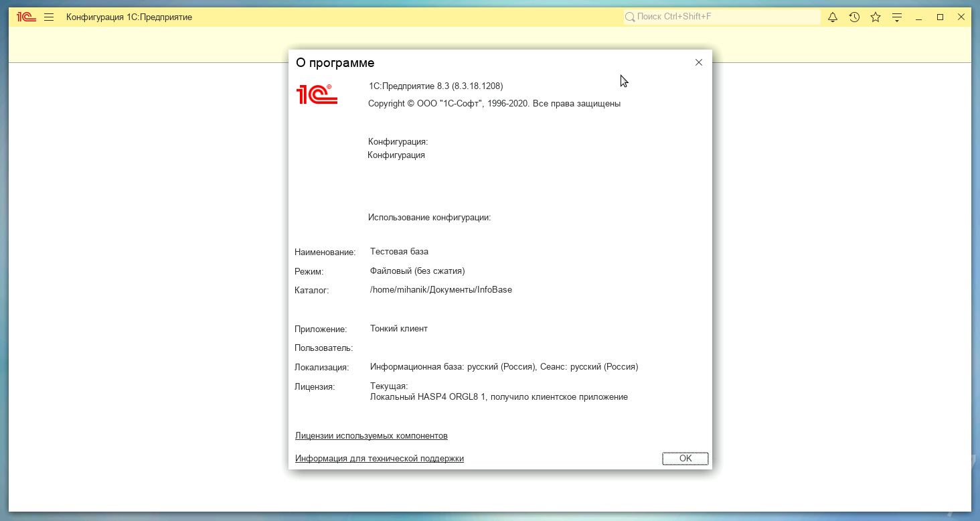Maximize the main application window
980x521 pixels.
pos(940,17)
